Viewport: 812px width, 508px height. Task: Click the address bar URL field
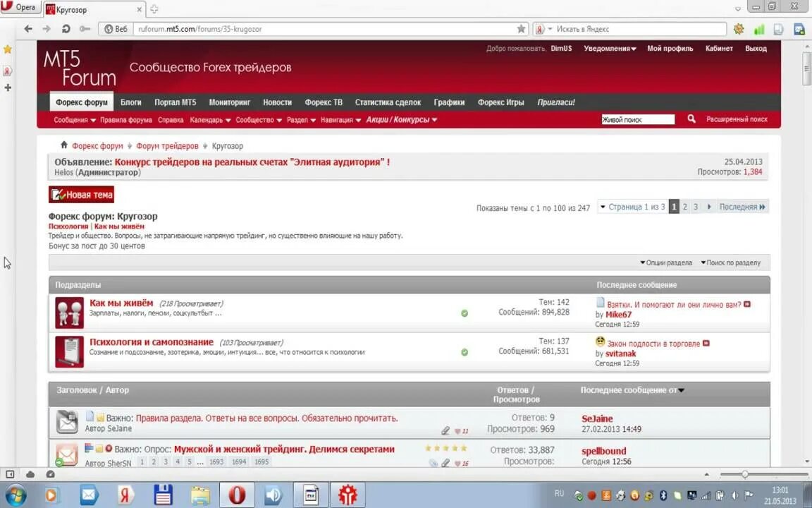(x=324, y=29)
